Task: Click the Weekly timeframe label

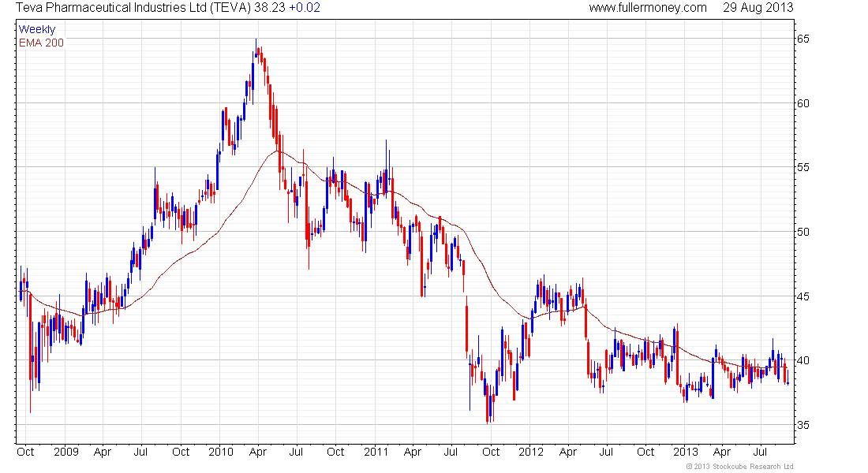Action: tap(37, 29)
